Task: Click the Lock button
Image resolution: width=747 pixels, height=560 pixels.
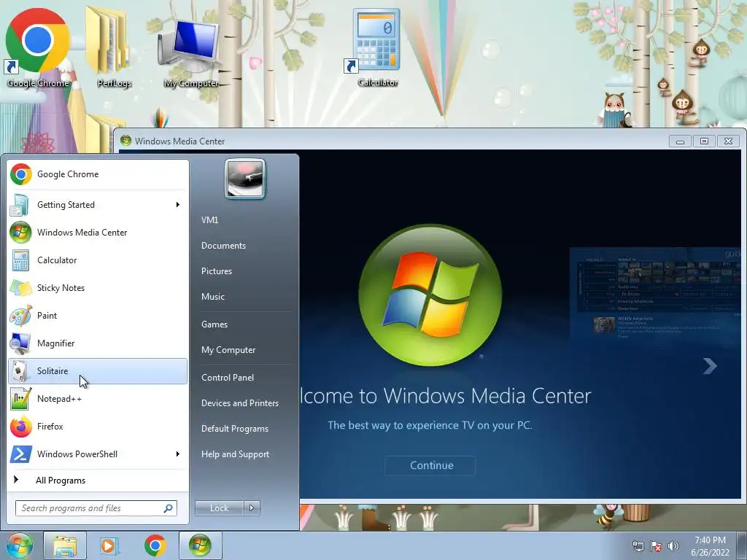Action: point(219,508)
